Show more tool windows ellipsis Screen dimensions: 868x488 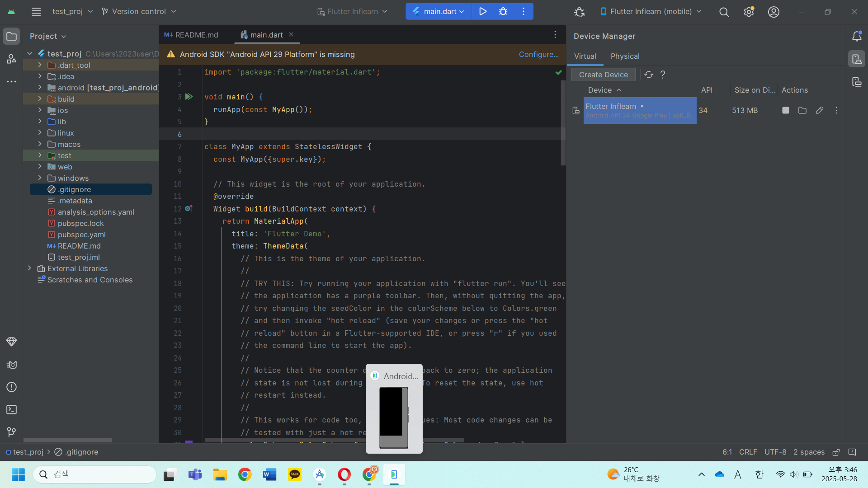click(11, 82)
